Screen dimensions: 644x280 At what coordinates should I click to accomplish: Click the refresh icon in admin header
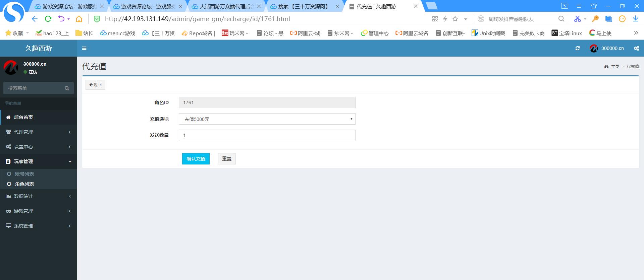pos(577,48)
